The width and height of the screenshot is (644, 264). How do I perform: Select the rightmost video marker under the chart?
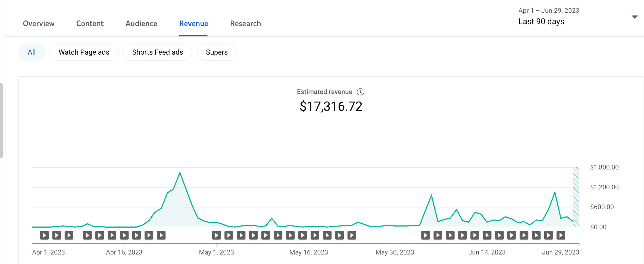coord(561,235)
